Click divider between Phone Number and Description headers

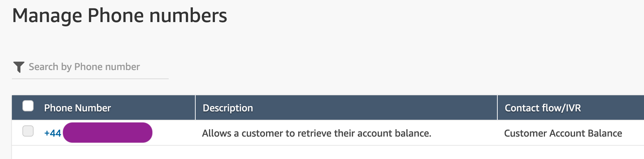tap(195, 108)
